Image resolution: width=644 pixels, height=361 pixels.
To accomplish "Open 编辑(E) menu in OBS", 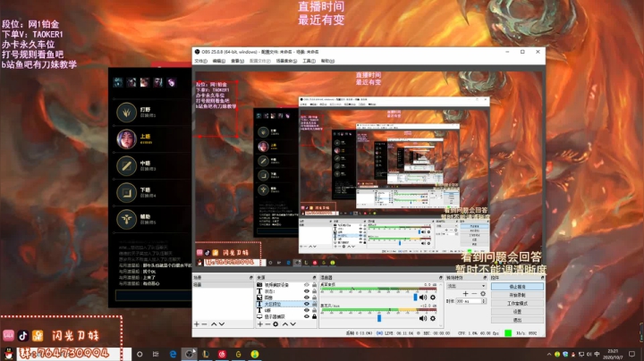I will click(x=219, y=61).
